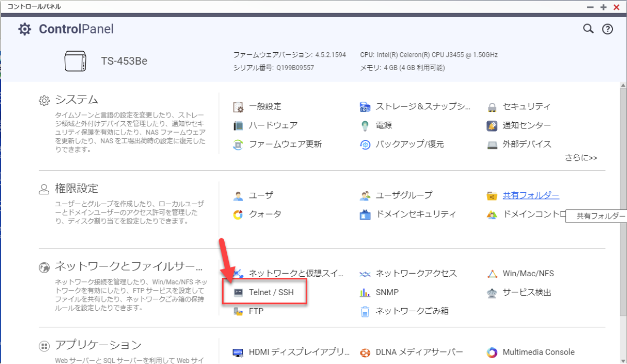This screenshot has width=627, height=364.
Task: Open ネットワークごみ箱 trash icon
Action: pos(365,311)
